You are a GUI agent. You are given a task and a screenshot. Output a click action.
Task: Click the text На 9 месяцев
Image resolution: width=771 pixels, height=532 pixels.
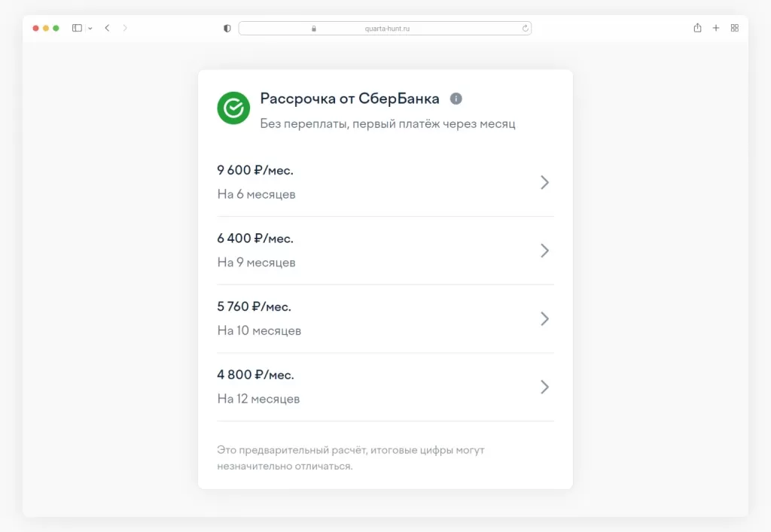pos(256,263)
